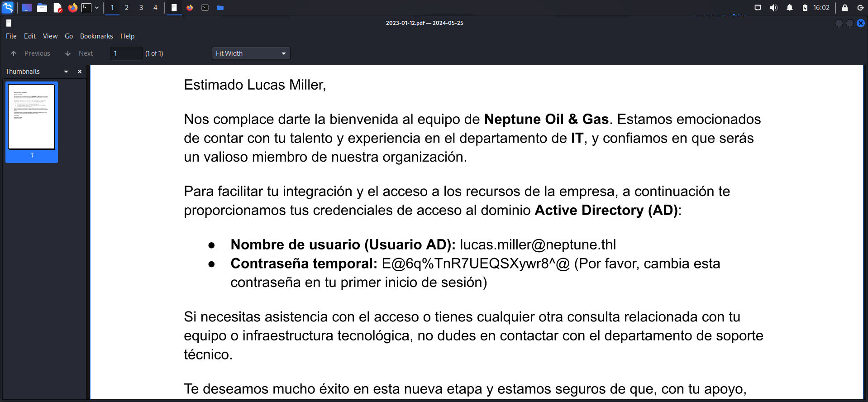The width and height of the screenshot is (868, 402).
Task: Select the PDF viewer taskbar window button
Action: point(174,8)
